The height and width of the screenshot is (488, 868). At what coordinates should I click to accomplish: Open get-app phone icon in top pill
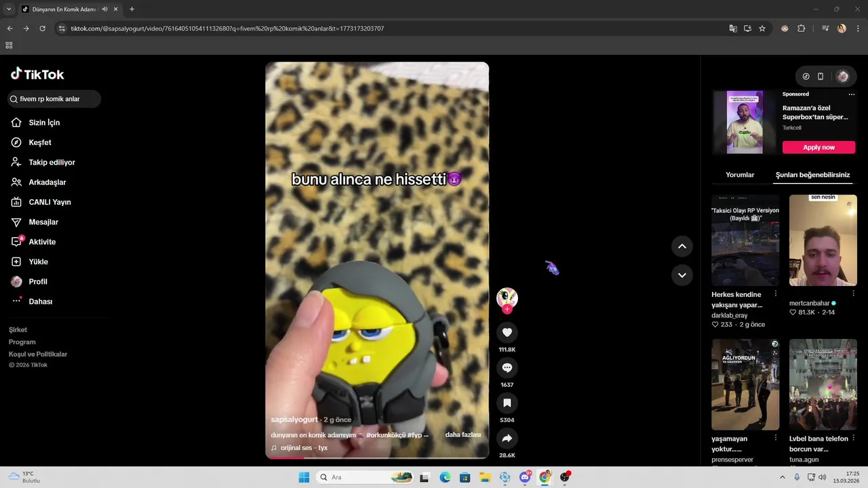pos(821,77)
